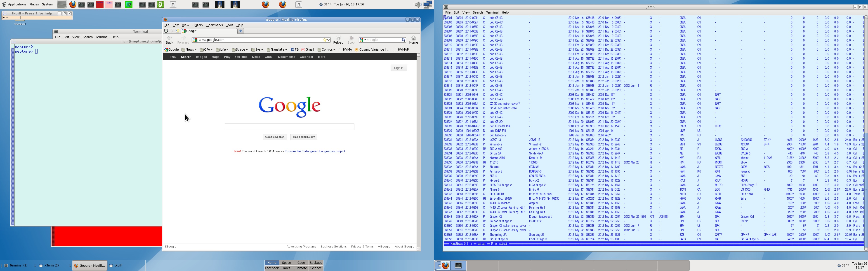Screen dimensions: 868x271
Task: Click the Google search text field
Action: 289,127
